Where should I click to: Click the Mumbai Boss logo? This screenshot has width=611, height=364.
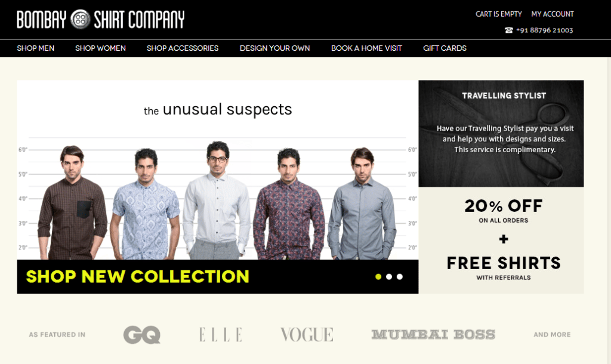tap(433, 334)
